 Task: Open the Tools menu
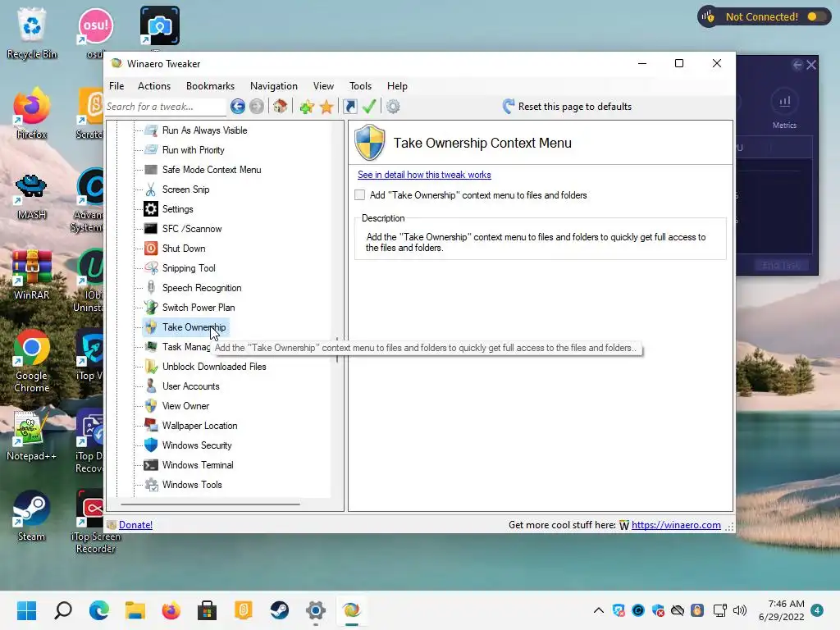[x=360, y=85]
